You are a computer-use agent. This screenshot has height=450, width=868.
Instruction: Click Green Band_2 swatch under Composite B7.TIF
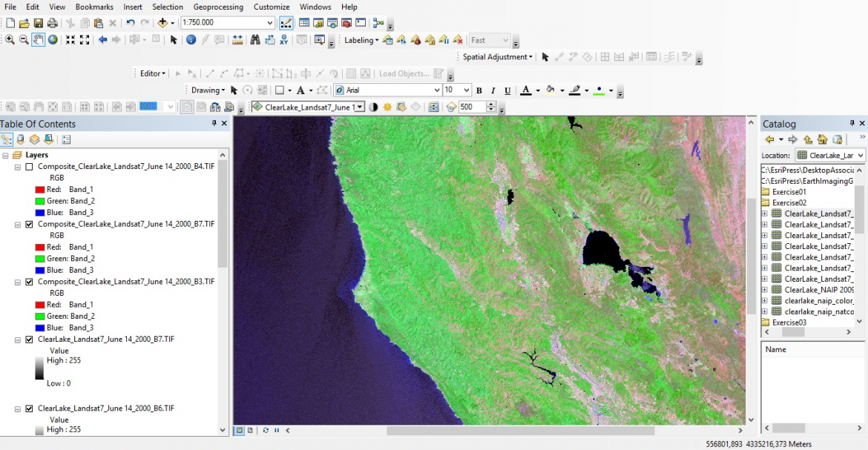tap(40, 259)
